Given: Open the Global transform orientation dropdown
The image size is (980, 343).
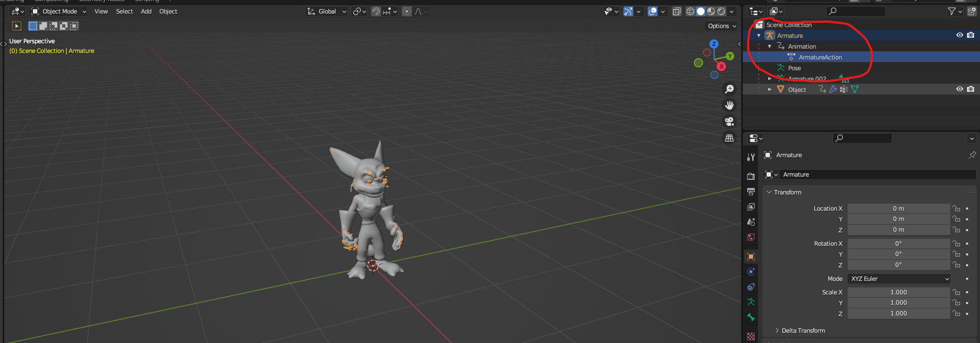Looking at the screenshot, I should (x=326, y=11).
